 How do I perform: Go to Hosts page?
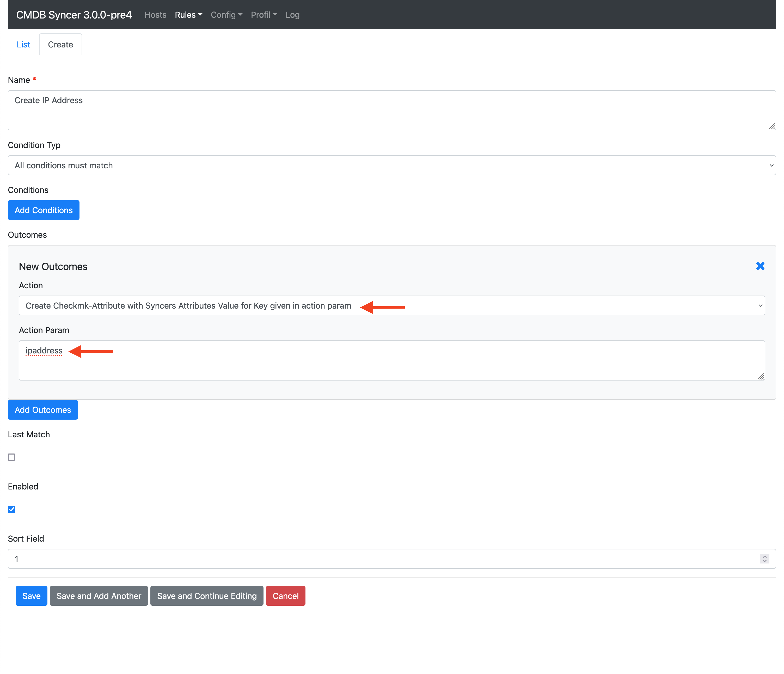point(155,15)
